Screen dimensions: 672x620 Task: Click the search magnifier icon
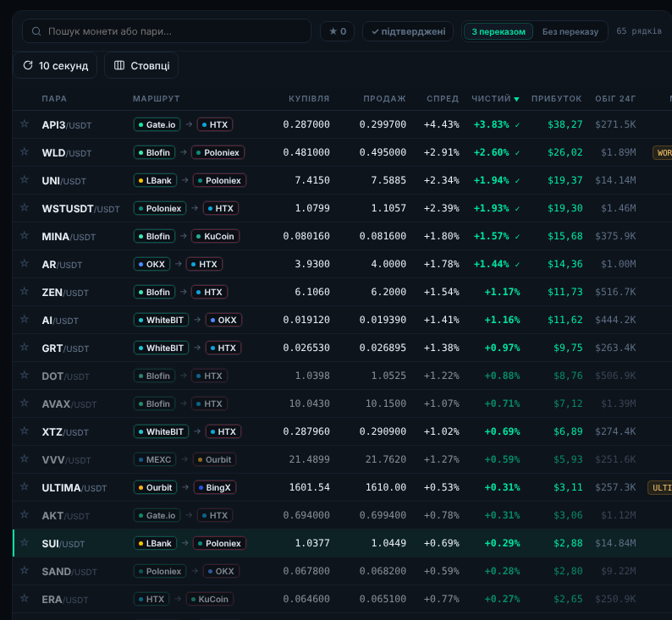click(36, 31)
